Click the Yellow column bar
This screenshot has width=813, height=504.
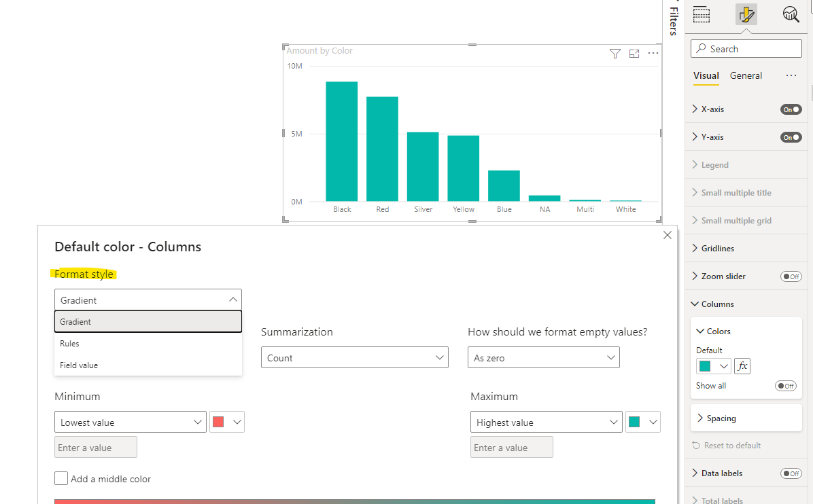[463, 168]
